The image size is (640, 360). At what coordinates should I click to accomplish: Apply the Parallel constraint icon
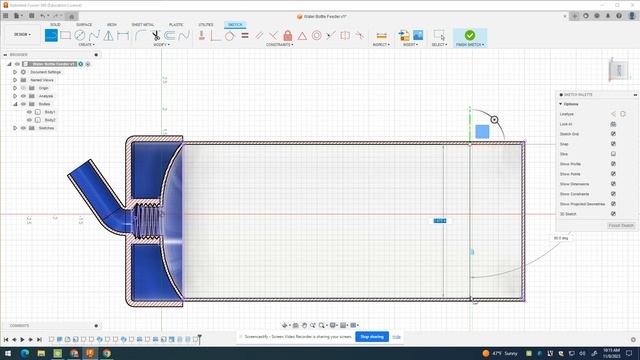259,36
